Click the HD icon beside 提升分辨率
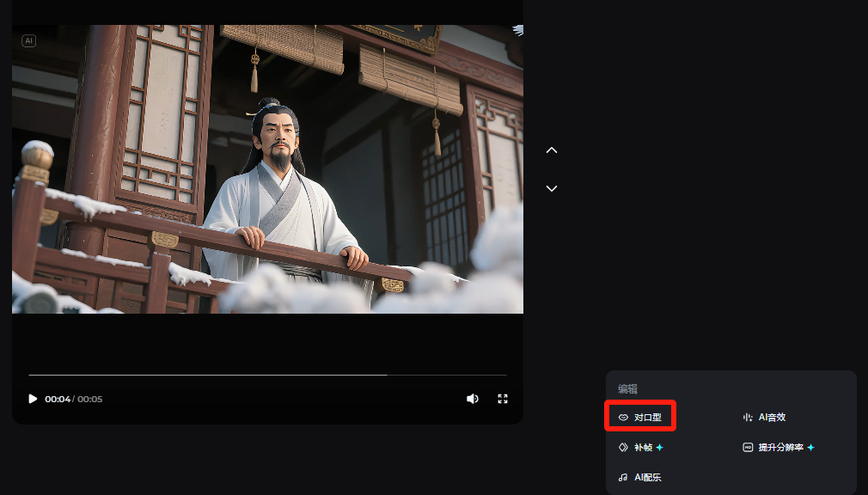The height and width of the screenshot is (495, 868). (x=747, y=447)
